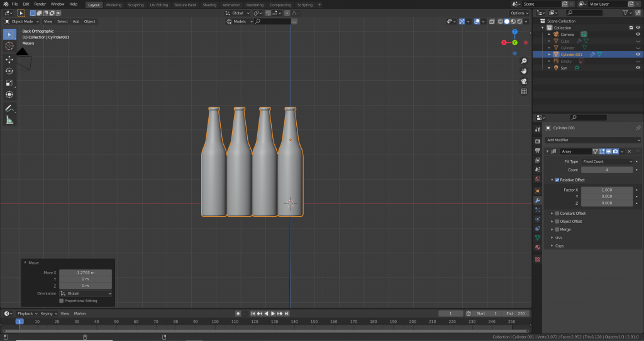The height and width of the screenshot is (341, 644).
Task: Enable the Constant Offset checkbox
Action: coord(557,214)
